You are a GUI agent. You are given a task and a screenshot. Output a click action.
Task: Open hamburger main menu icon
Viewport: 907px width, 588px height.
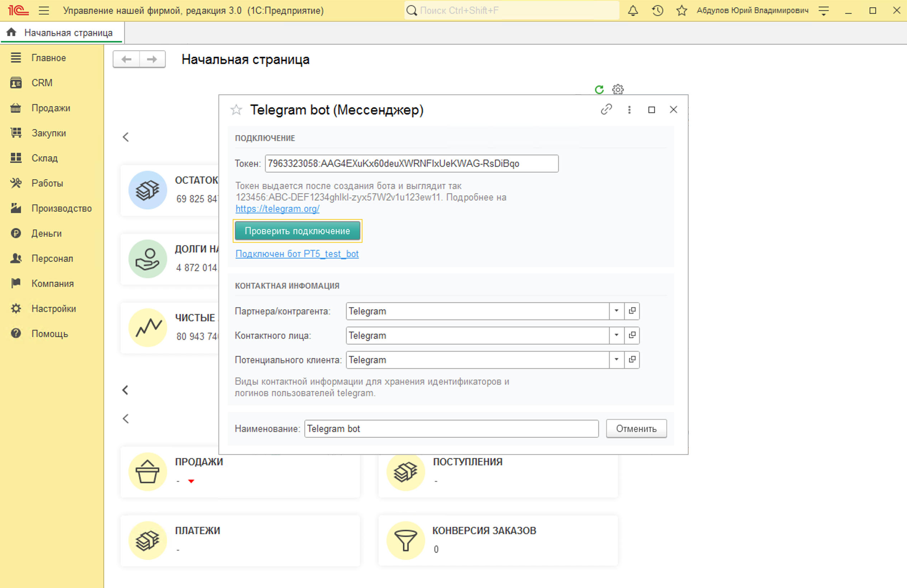[x=44, y=11]
